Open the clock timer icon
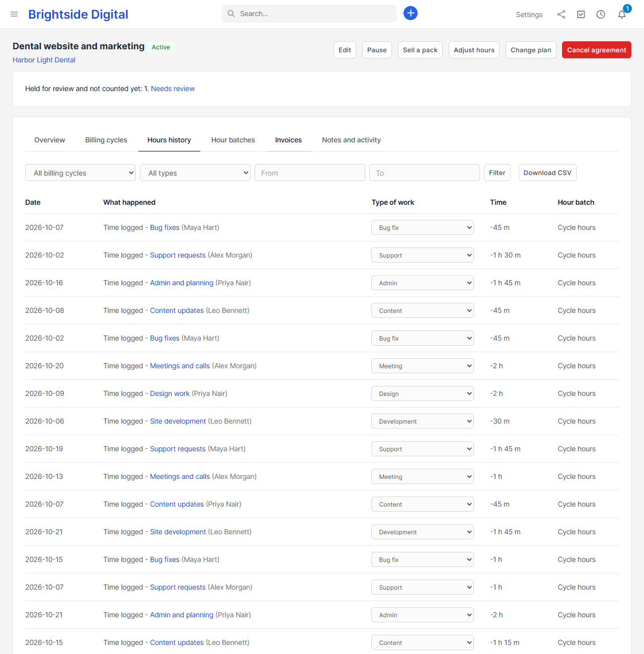The width and height of the screenshot is (644, 654). click(x=601, y=15)
